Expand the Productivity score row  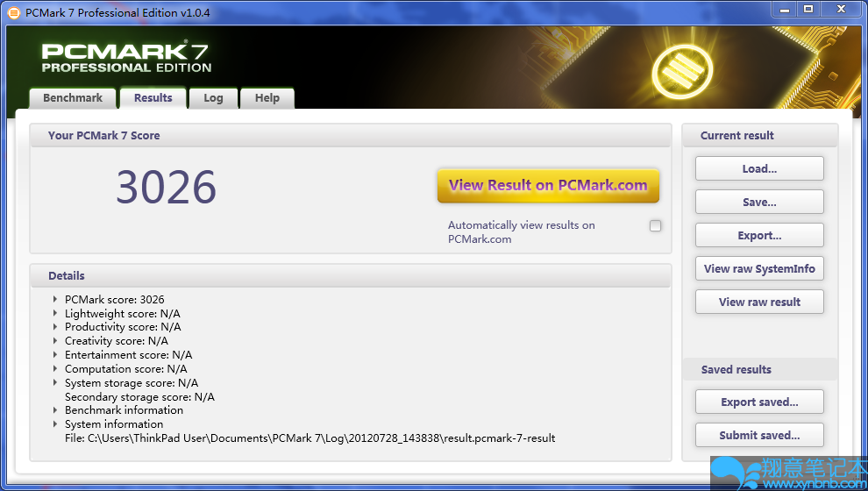tap(55, 326)
